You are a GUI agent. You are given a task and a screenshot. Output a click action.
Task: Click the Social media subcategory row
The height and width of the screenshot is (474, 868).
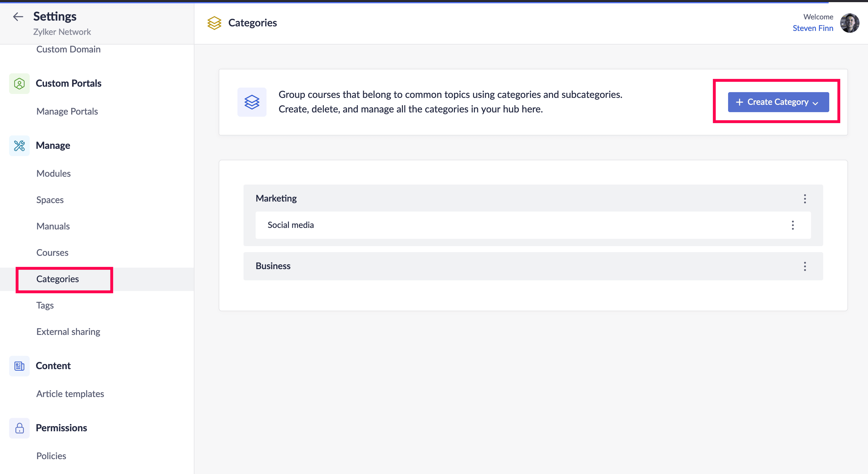(533, 225)
